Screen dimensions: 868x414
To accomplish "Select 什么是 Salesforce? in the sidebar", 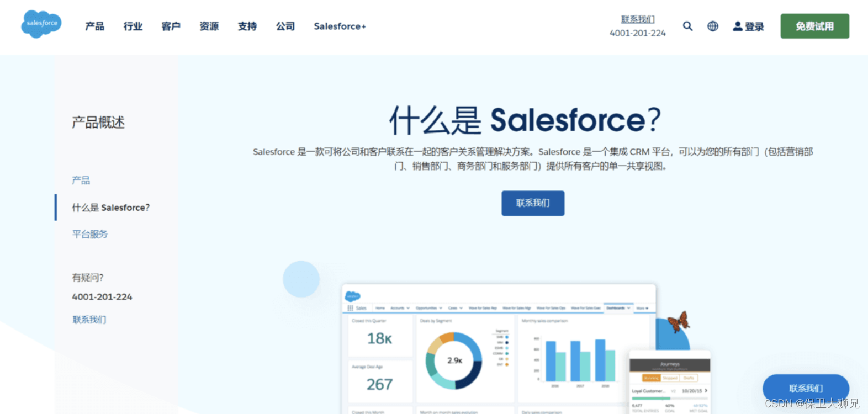I will point(111,208).
